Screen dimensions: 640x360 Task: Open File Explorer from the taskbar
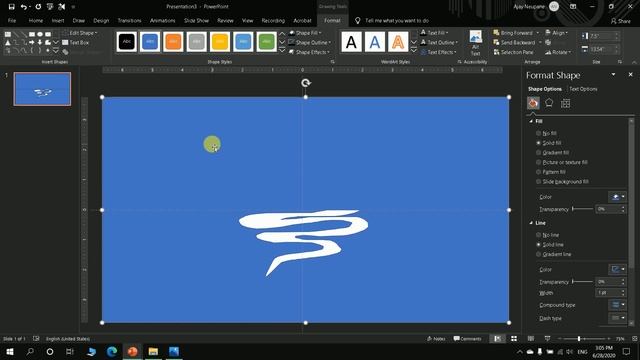(x=153, y=351)
